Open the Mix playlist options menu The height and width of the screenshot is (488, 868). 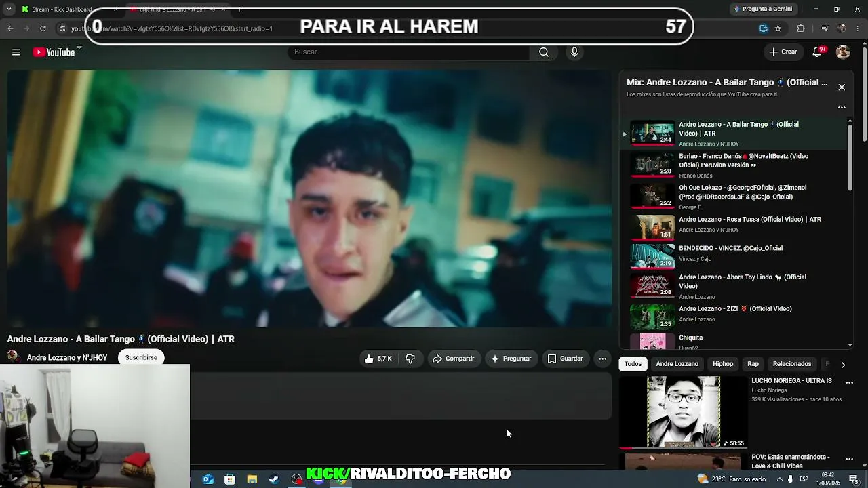pyautogui.click(x=842, y=107)
